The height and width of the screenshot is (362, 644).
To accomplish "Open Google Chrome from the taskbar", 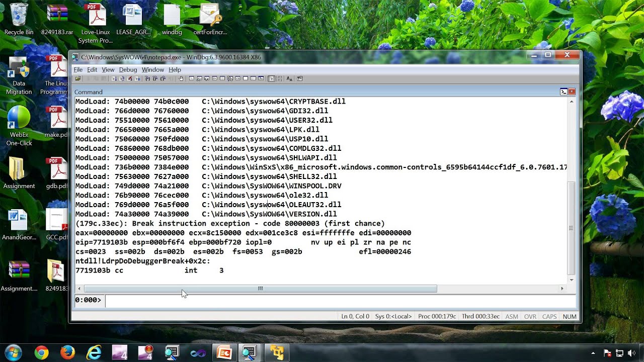I will [x=41, y=352].
